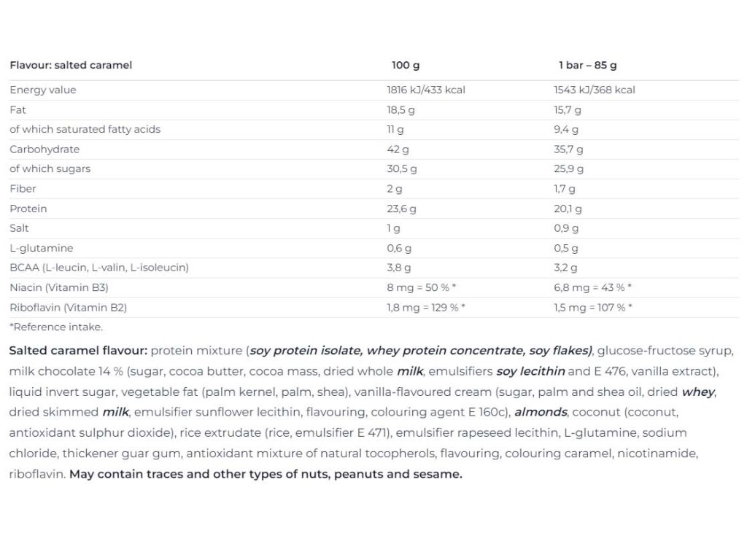Click the L-glutamine row label
747x560 pixels.
(42, 248)
